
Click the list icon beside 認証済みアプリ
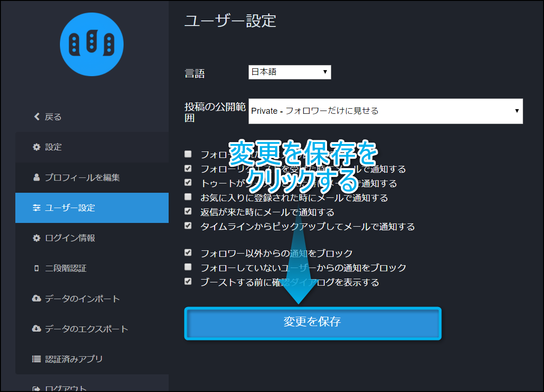tap(37, 359)
